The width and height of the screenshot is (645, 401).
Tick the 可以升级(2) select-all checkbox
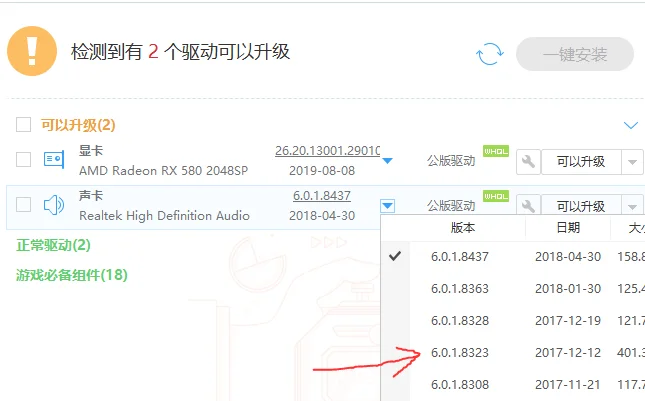click(x=23, y=124)
